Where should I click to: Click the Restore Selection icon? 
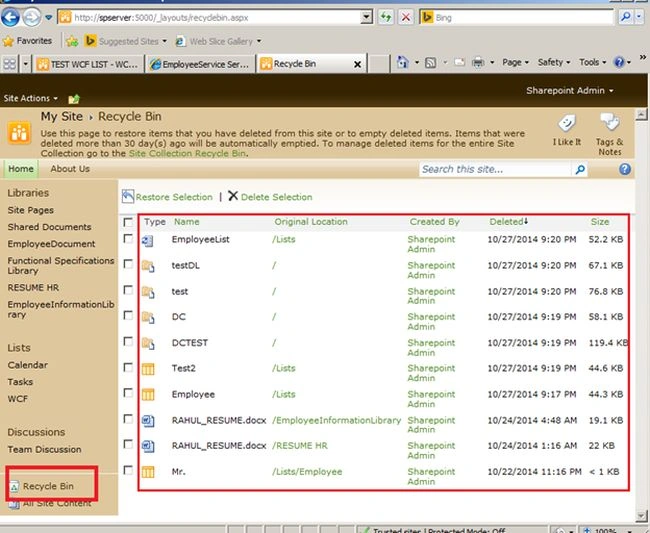pyautogui.click(x=128, y=196)
